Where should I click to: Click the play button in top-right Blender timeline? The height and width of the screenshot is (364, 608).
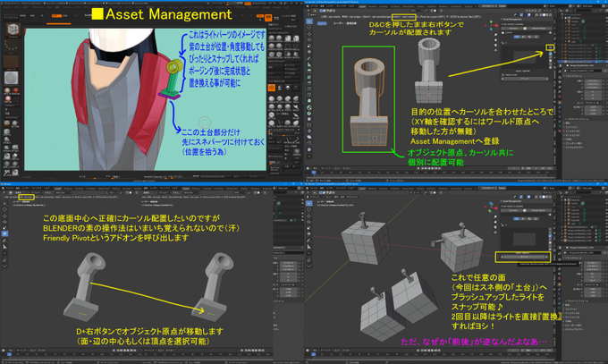tap(432, 167)
